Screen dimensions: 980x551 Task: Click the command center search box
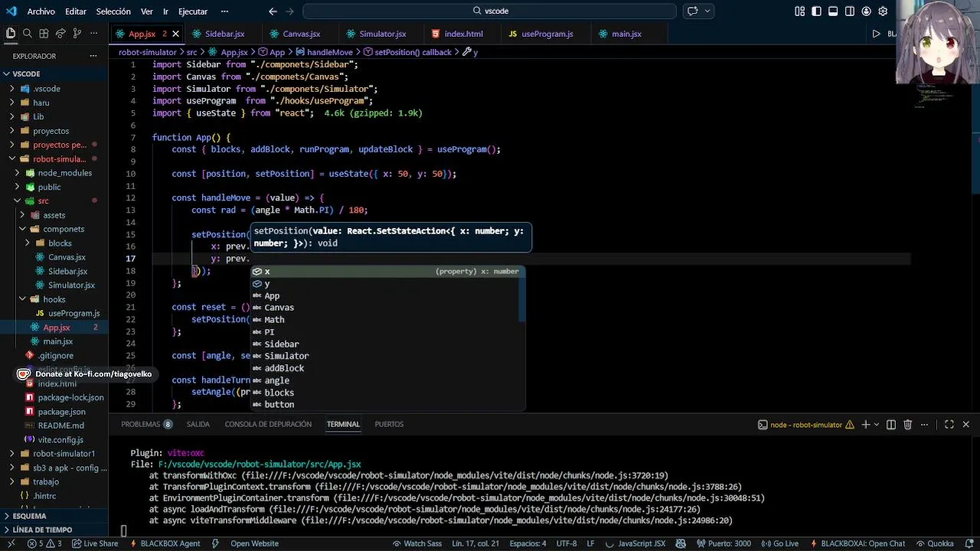(489, 11)
